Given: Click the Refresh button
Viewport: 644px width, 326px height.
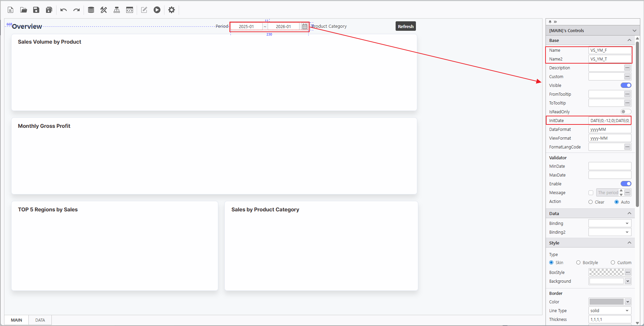Looking at the screenshot, I should (406, 26).
